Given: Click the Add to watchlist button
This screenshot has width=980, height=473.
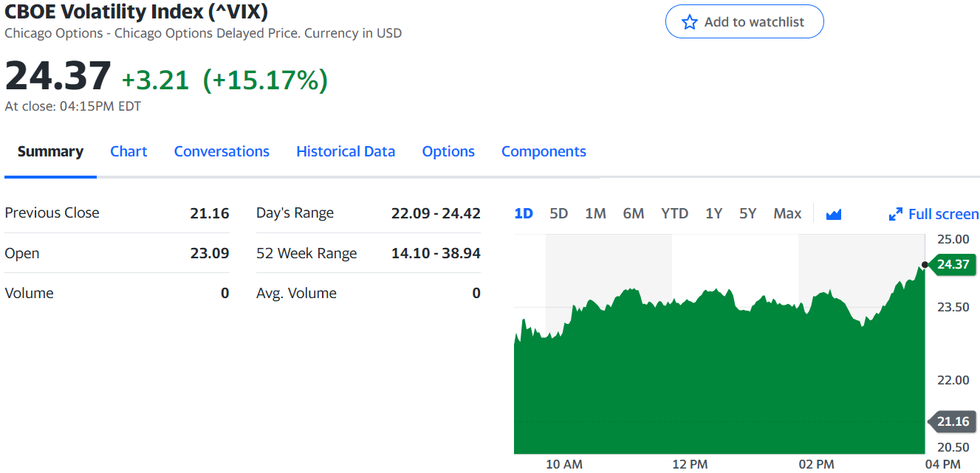Looking at the screenshot, I should (x=744, y=22).
